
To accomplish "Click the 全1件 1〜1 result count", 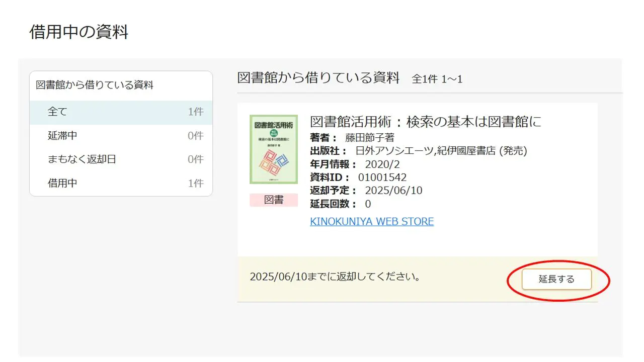I will tap(437, 79).
